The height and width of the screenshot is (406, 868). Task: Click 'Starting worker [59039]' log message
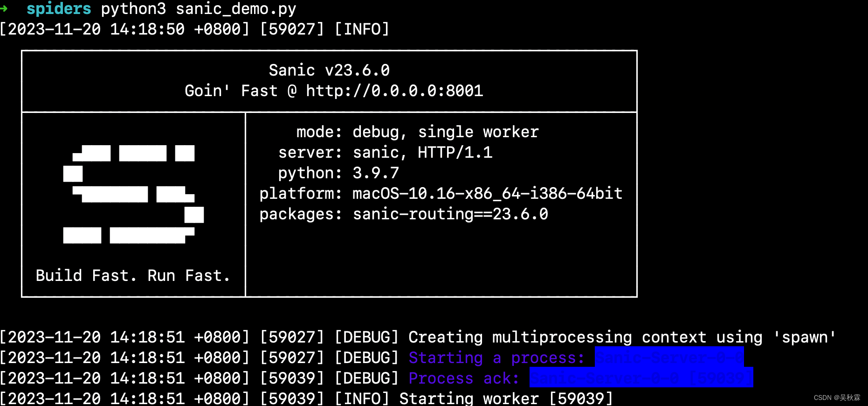pyautogui.click(x=506, y=398)
